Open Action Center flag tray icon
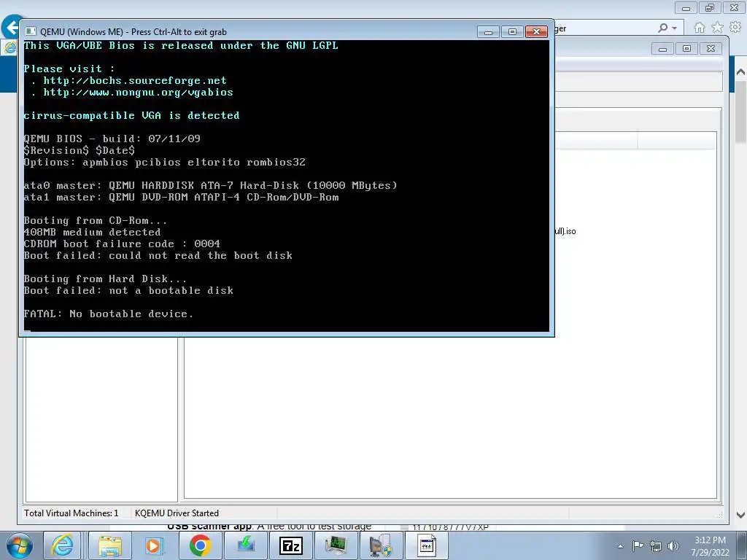The width and height of the screenshot is (747, 560). (638, 546)
